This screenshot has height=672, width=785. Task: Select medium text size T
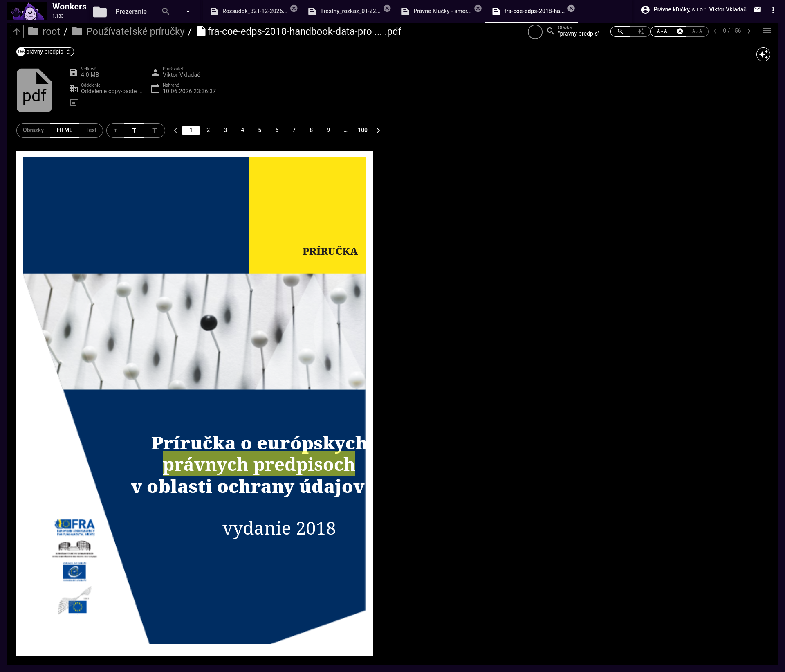point(134,130)
